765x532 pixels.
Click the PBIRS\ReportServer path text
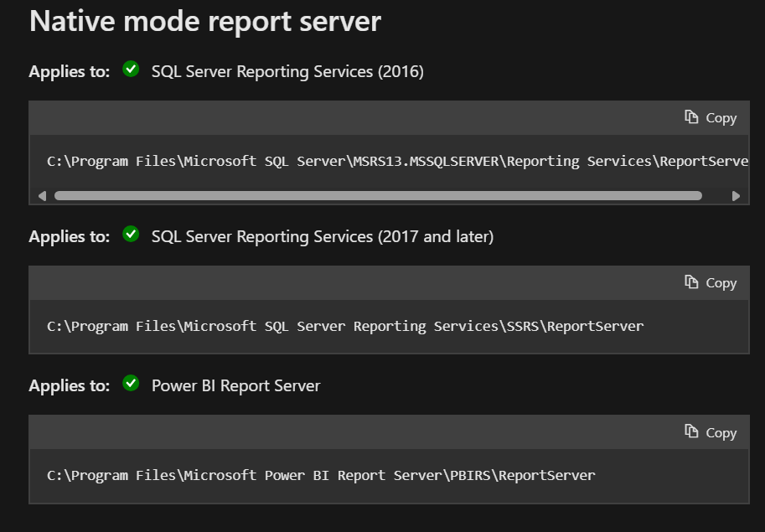[x=321, y=475]
